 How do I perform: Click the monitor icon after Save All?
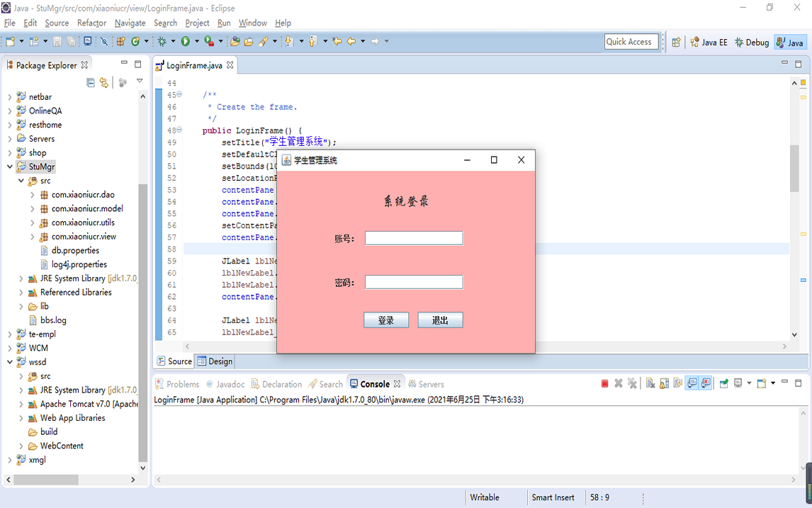click(x=88, y=41)
